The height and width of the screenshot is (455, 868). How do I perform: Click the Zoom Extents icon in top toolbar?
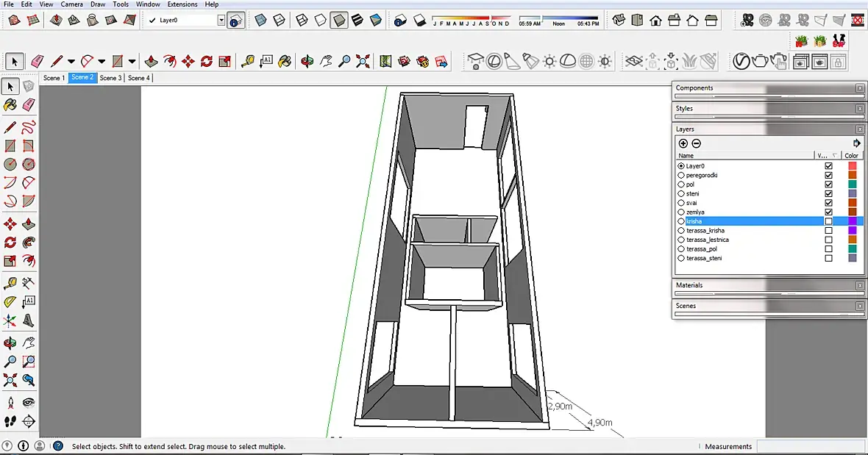363,61
